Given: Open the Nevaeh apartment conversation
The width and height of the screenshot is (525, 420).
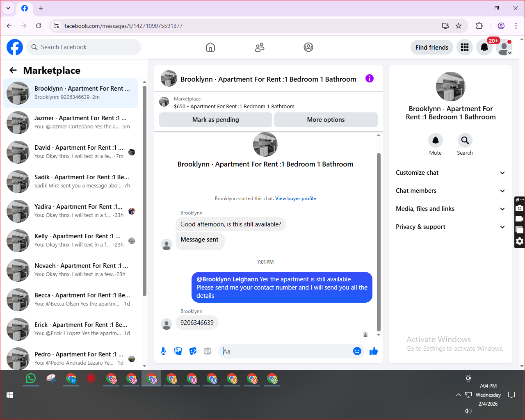Looking at the screenshot, I should tap(71, 270).
